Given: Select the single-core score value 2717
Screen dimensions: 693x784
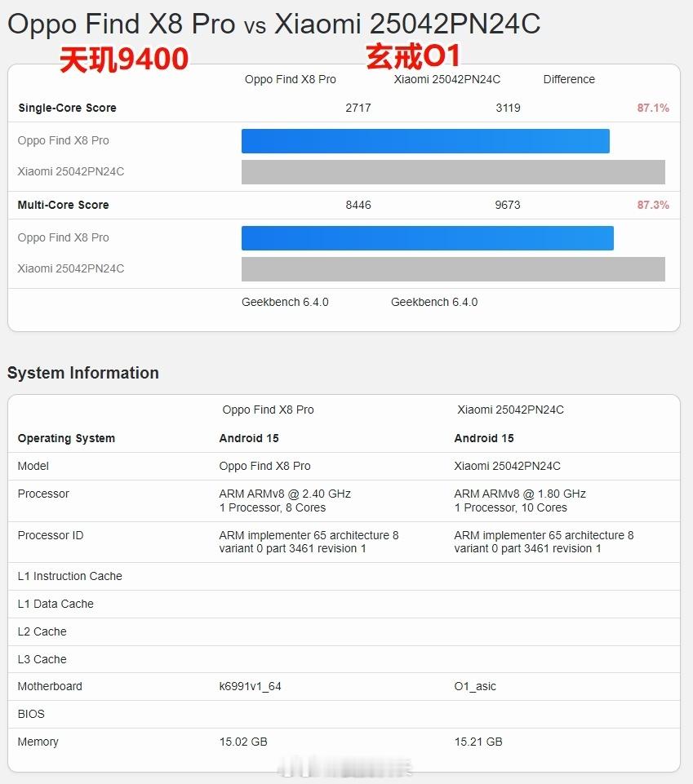Looking at the screenshot, I should pos(358,108).
